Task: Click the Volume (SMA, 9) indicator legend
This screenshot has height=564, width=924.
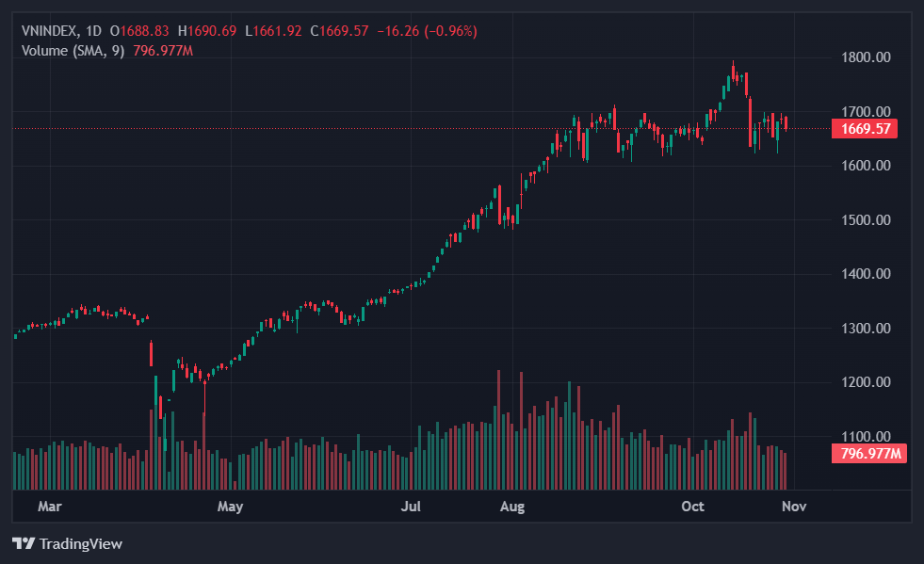Action: pos(73,50)
